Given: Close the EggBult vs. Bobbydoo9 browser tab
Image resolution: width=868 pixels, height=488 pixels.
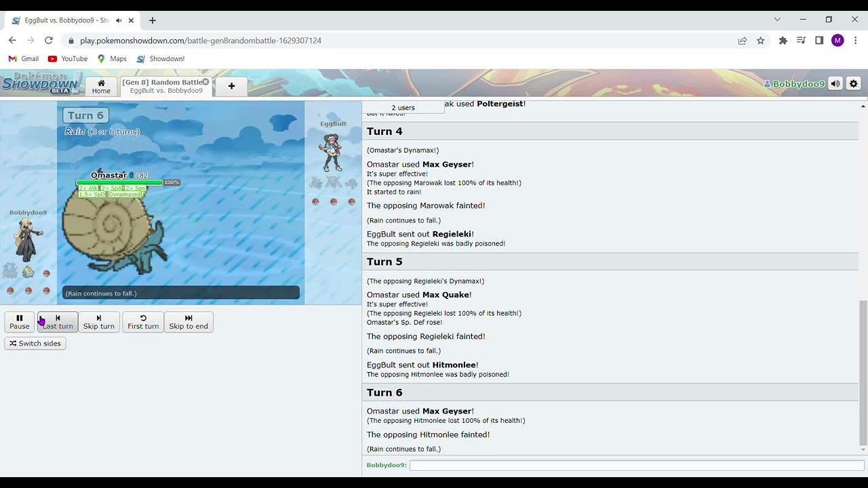Looking at the screenshot, I should click(x=131, y=20).
